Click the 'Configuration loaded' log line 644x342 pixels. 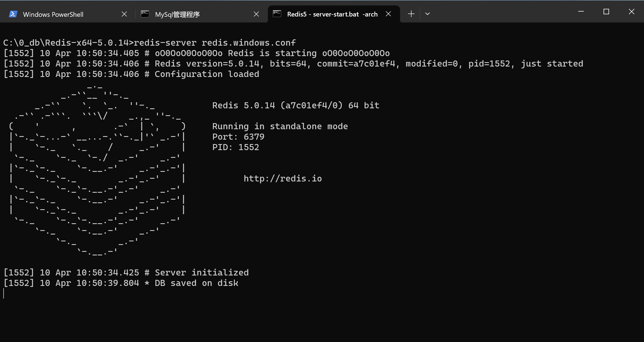click(x=131, y=74)
